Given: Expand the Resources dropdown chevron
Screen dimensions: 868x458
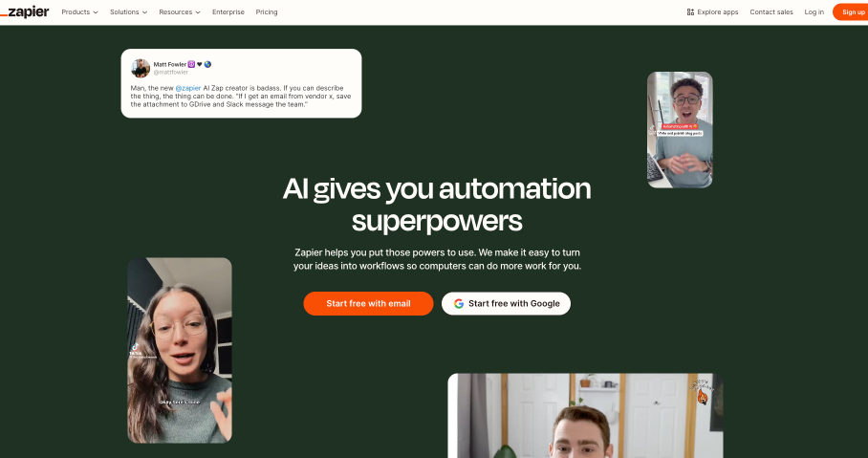Looking at the screenshot, I should pos(198,12).
